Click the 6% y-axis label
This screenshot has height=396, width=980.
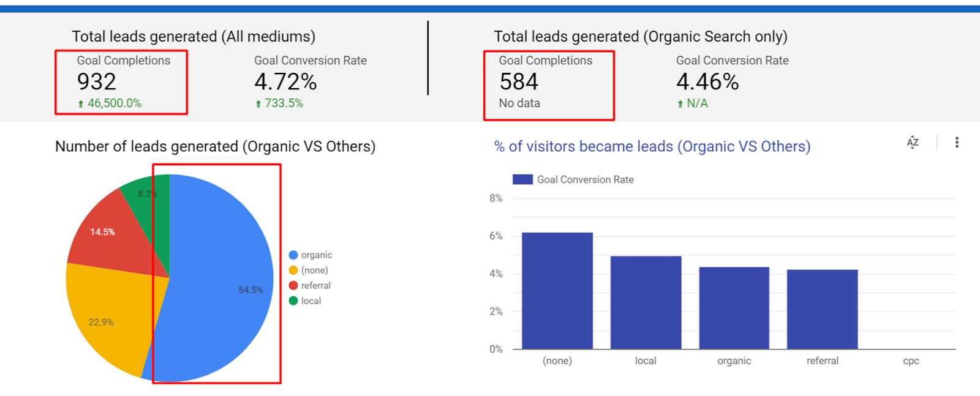[496, 236]
